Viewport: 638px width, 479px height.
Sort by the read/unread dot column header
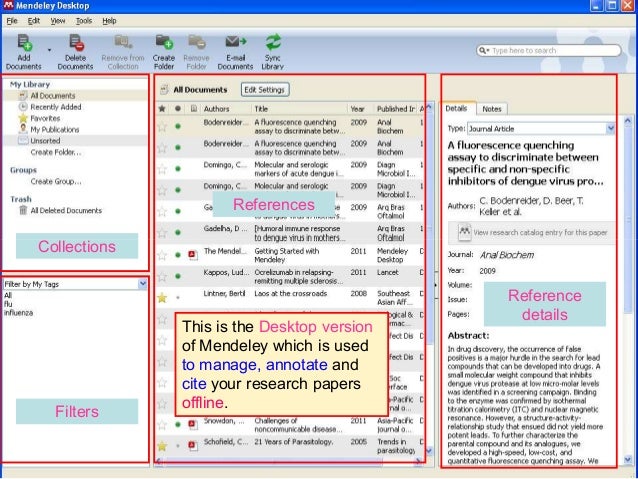[178, 109]
